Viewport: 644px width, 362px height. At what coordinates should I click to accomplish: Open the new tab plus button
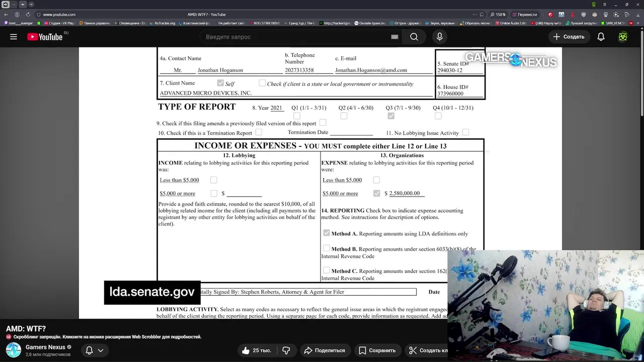(31, 5)
